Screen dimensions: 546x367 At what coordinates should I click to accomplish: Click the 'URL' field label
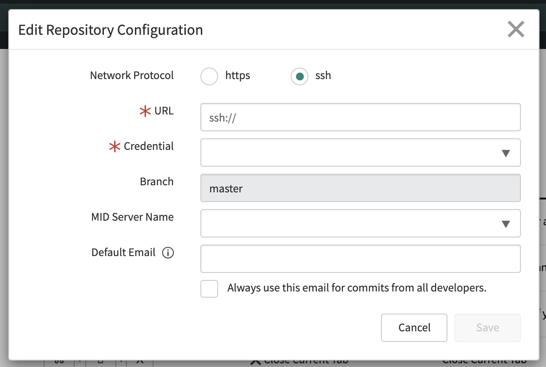(x=164, y=111)
